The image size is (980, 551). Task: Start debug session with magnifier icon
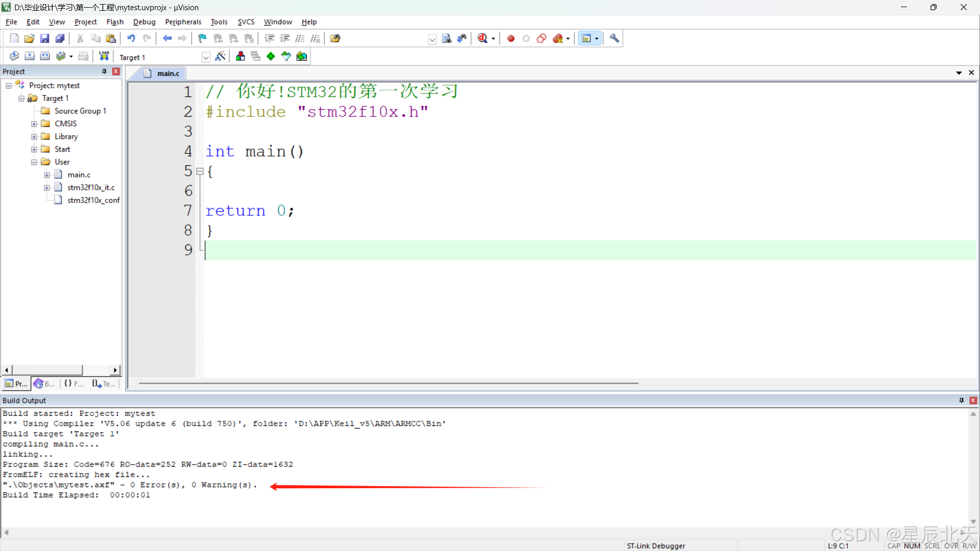(x=482, y=38)
